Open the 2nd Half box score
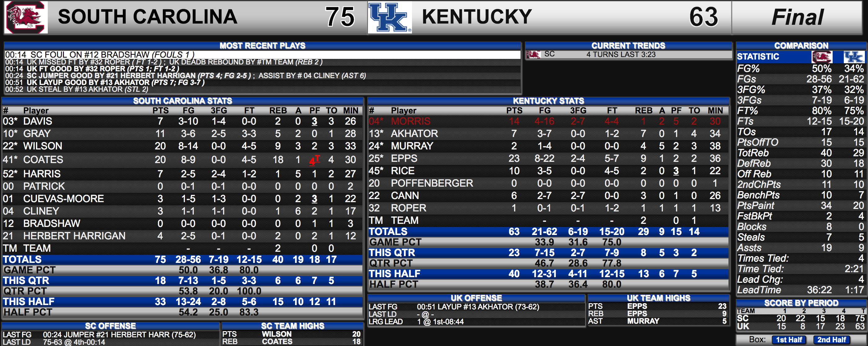The height and width of the screenshot is (346, 868). (831, 339)
